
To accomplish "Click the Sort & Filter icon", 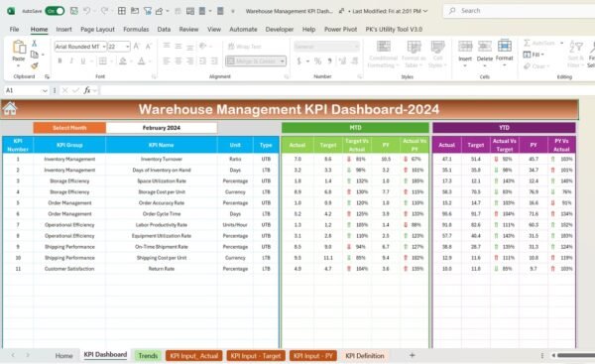I will [x=575, y=47].
